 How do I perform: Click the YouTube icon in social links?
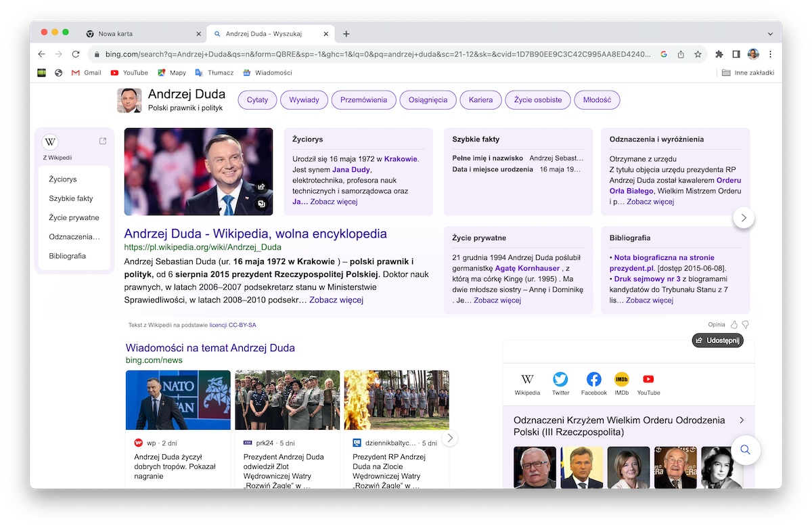(648, 380)
